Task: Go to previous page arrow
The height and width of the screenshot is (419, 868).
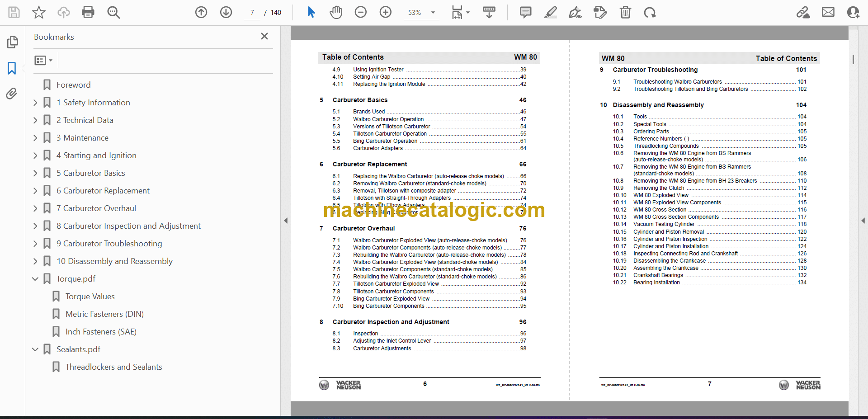Action: tap(201, 12)
